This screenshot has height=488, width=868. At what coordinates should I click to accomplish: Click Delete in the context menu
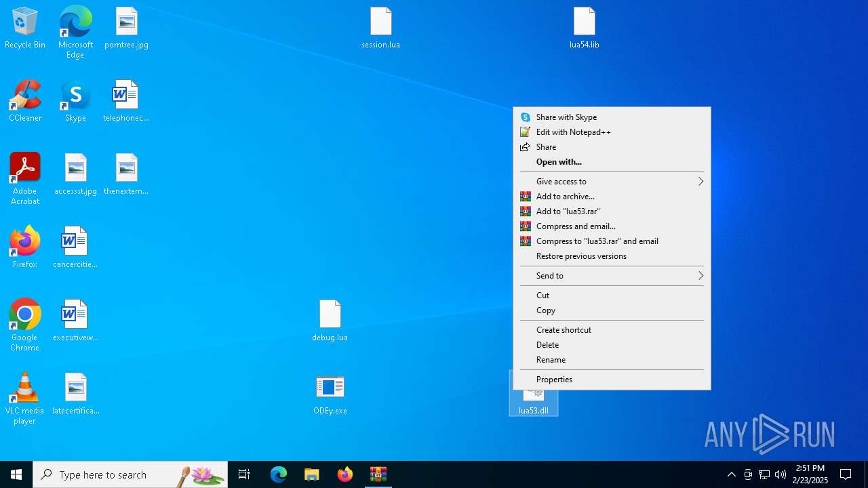tap(612, 345)
